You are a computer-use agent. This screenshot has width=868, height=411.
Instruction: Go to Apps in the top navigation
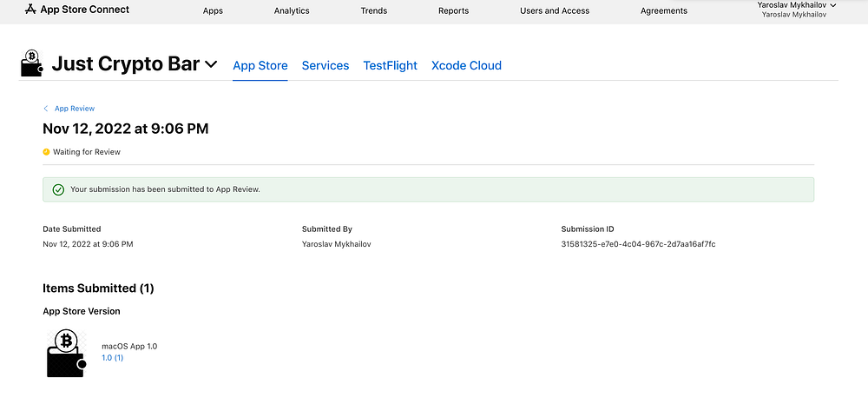(213, 11)
